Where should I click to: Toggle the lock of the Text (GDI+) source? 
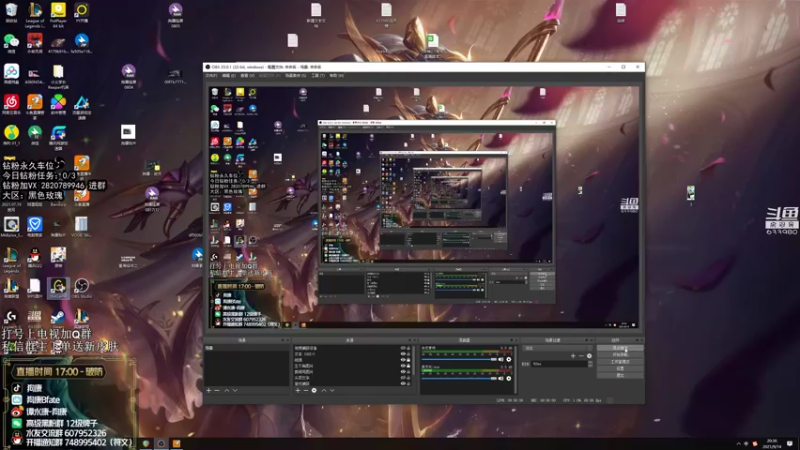click(x=408, y=354)
